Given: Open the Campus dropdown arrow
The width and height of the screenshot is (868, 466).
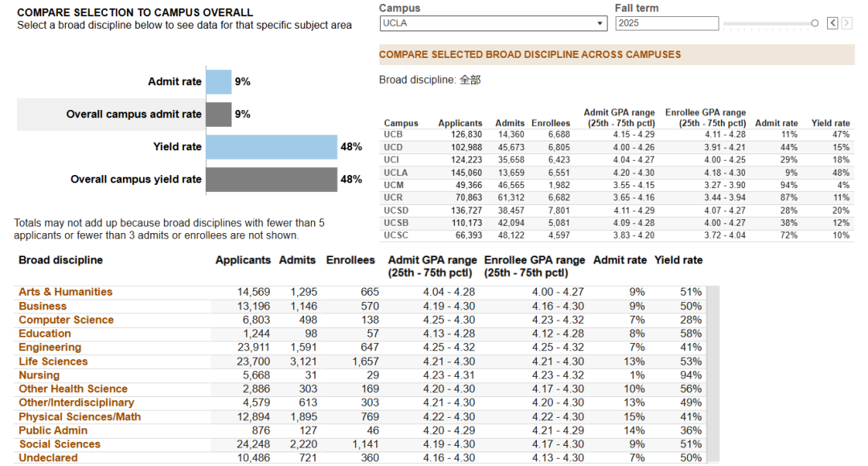Looking at the screenshot, I should (x=600, y=23).
